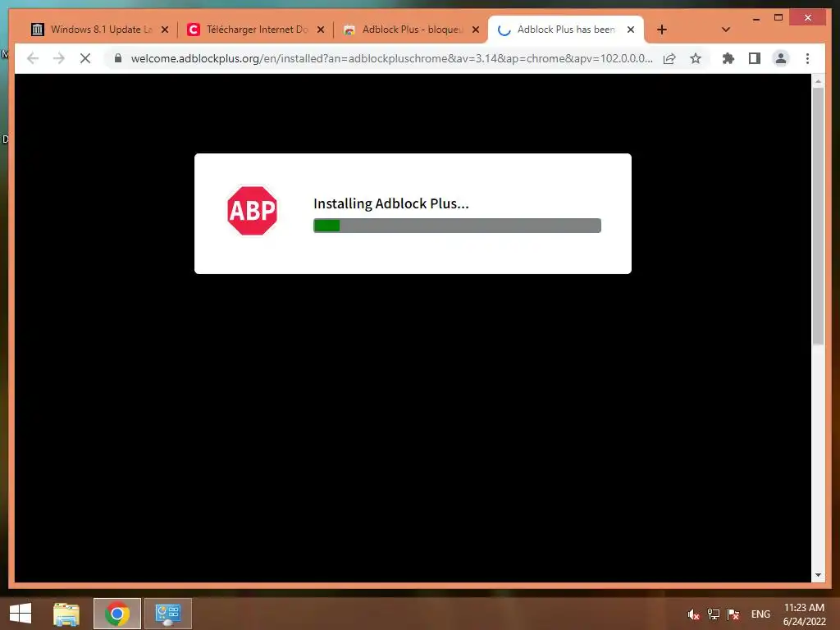Screen dimensions: 840x630
Task: Click the Installing Adblock Plus text
Action: pos(391,203)
